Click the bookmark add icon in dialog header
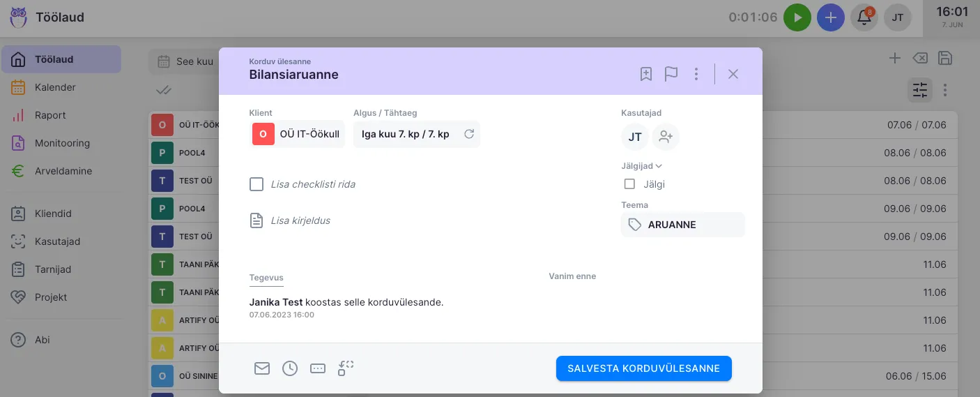 point(646,74)
